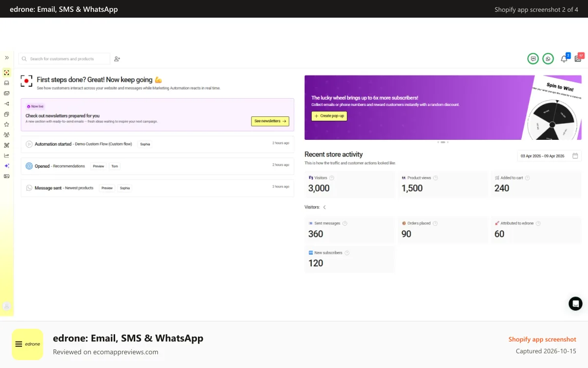Select the active middle carousel dot
Screen dimensions: 588x368
[x=443, y=142]
